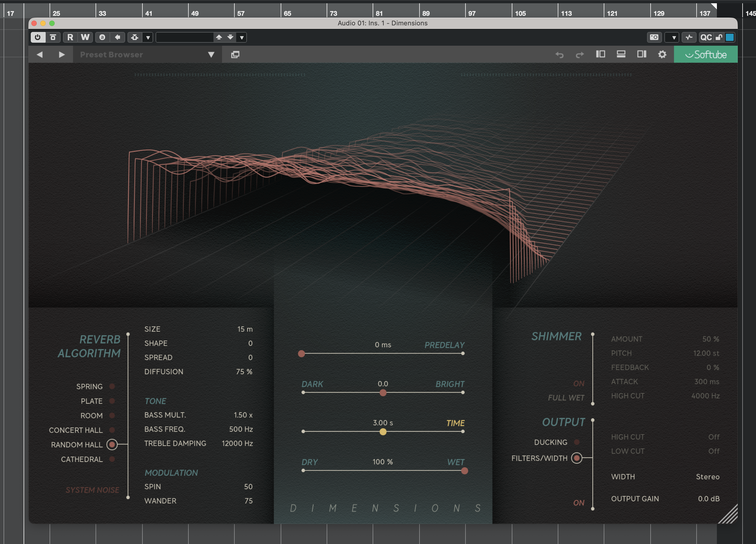Image resolution: width=756 pixels, height=544 pixels.
Task: Toggle the plug-in power/activate button
Action: (38, 37)
